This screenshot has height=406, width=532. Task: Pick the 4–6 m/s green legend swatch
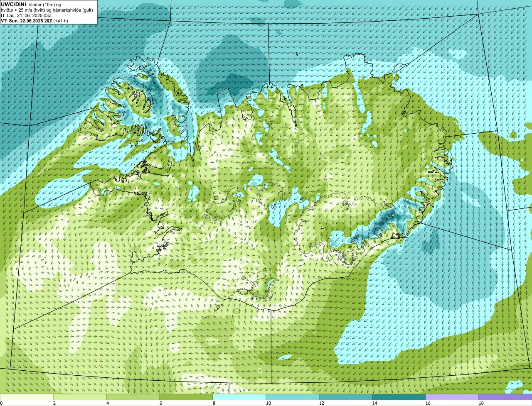click(133, 397)
